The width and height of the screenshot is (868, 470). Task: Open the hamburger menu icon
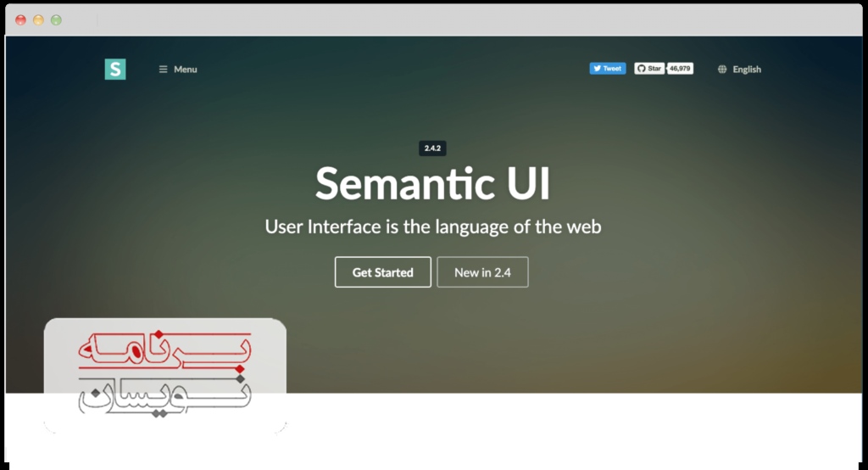[163, 70]
